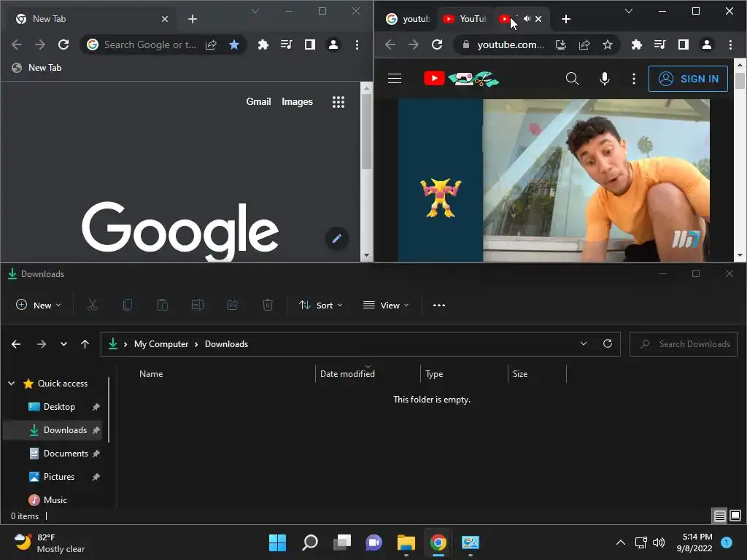Click Share icon in File Explorer toolbar

(233, 306)
